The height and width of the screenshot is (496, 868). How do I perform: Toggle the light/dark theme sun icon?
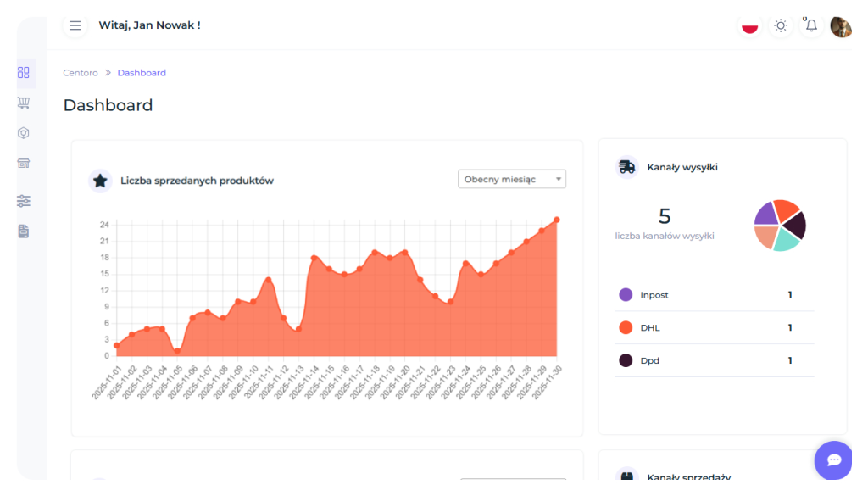tap(781, 25)
